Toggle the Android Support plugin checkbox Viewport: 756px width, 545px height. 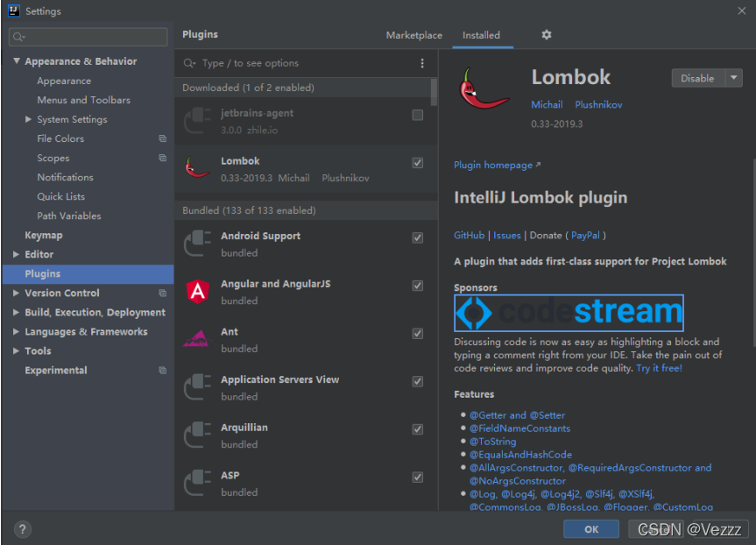[418, 237]
